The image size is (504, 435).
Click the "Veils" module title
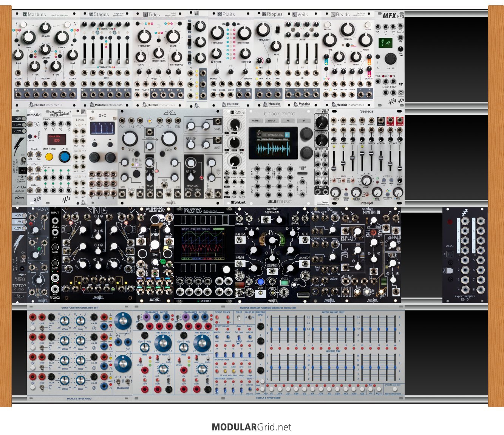click(303, 14)
